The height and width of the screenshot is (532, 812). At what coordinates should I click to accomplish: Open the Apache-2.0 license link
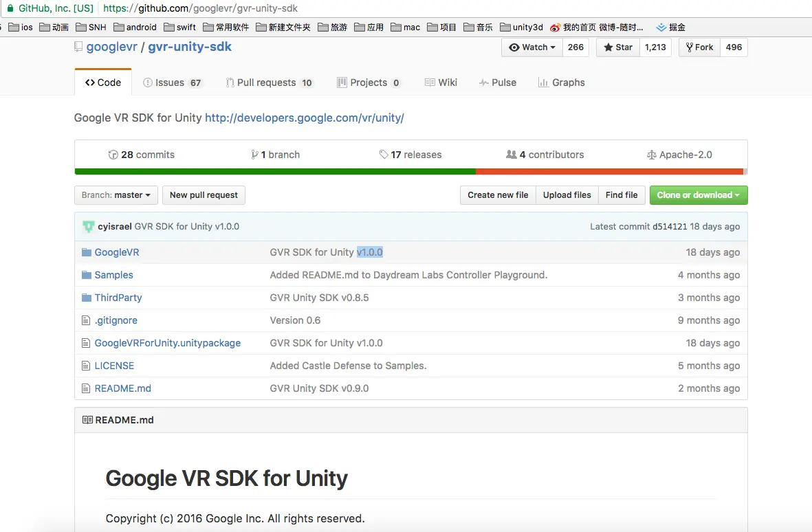[x=679, y=155]
